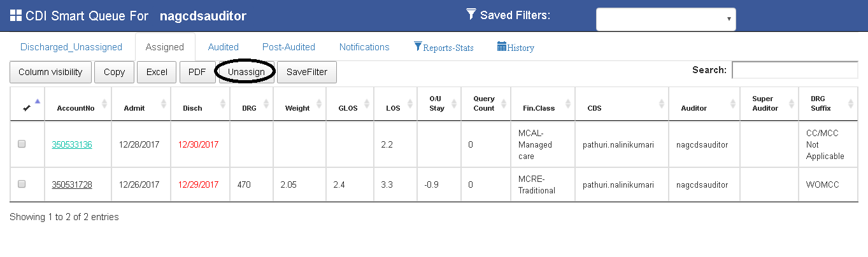Click the Reports-Stats funnel icon
Image resolution: width=868 pixels, height=257 pixels.
(418, 46)
